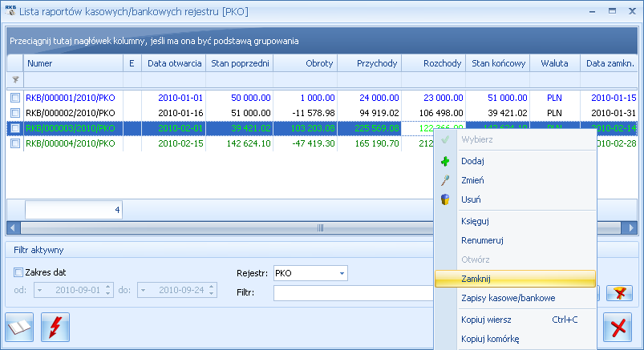
Task: Sort by the Obroty column header
Action: (306, 63)
